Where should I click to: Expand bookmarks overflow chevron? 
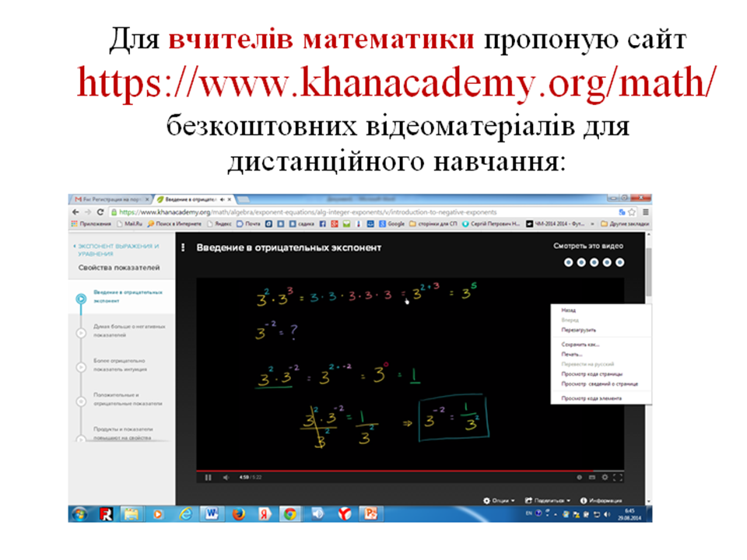click(593, 223)
